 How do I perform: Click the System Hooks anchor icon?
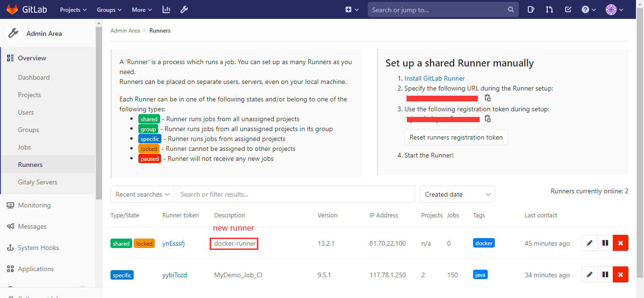point(10,248)
